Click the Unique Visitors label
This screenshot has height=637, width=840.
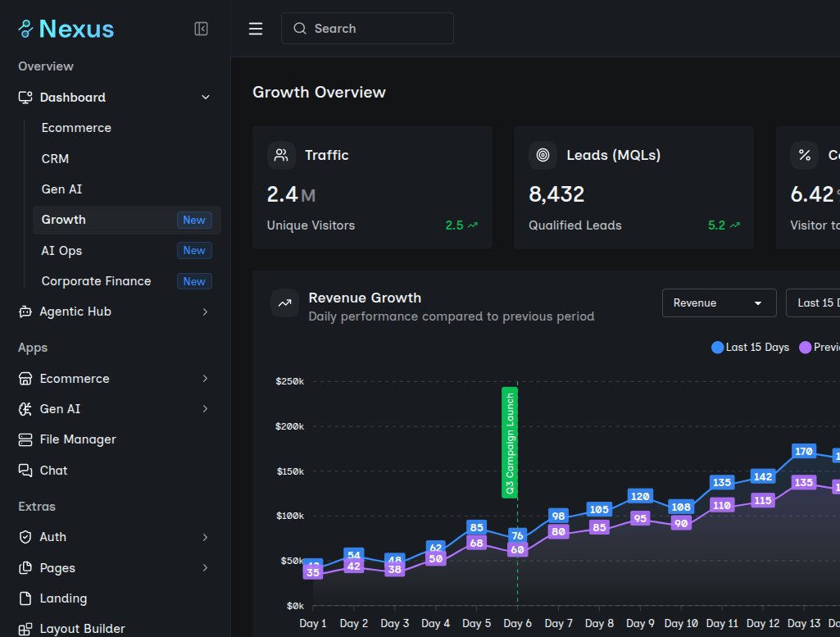pyautogui.click(x=311, y=225)
